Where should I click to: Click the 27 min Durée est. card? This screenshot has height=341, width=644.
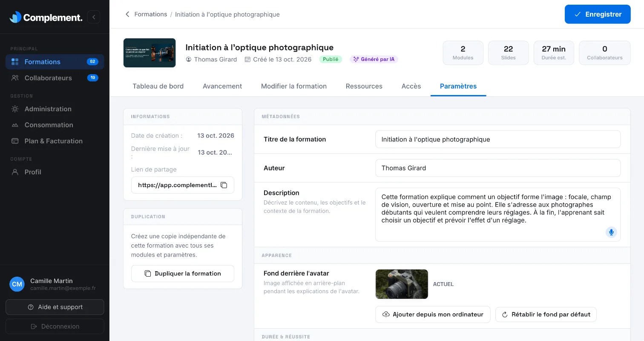coord(554,53)
